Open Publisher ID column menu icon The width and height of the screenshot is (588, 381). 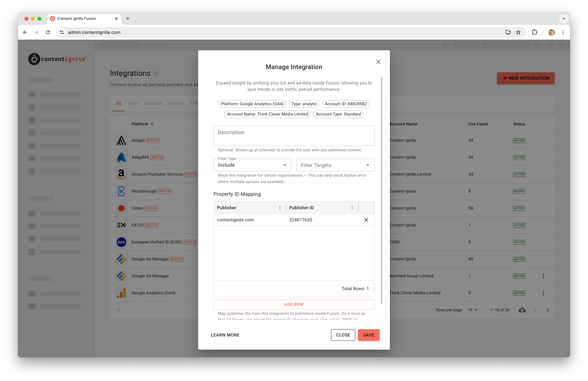[352, 208]
